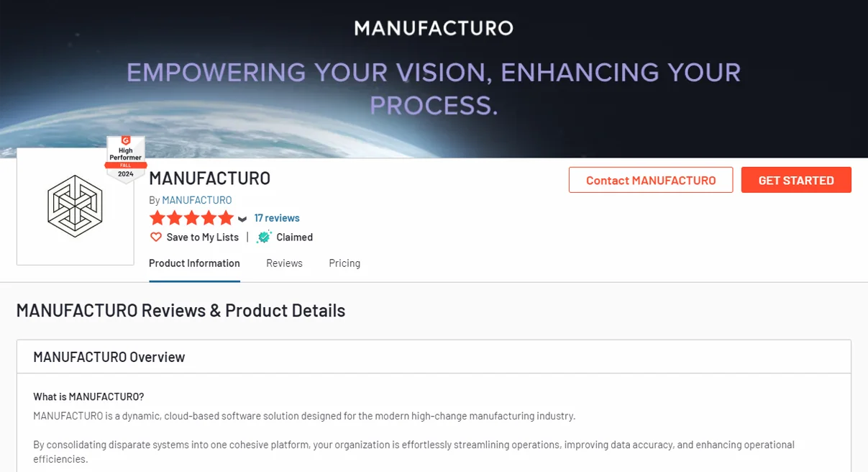Click the GET STARTED button
868x472 pixels.
click(796, 180)
